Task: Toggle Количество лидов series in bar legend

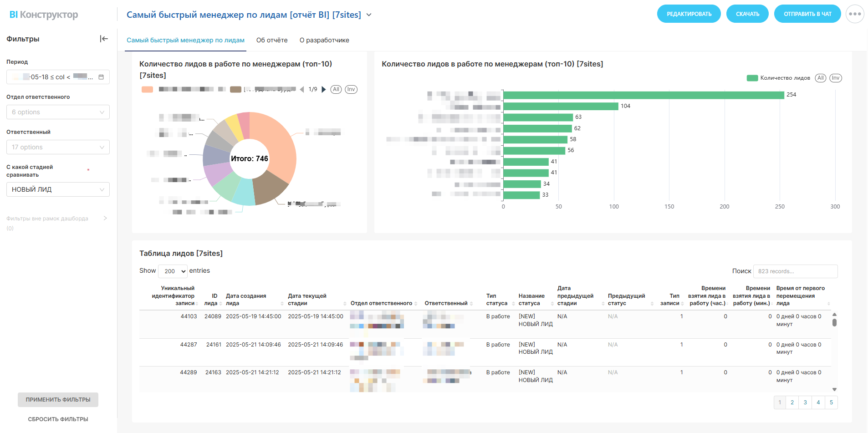Action: click(x=778, y=78)
